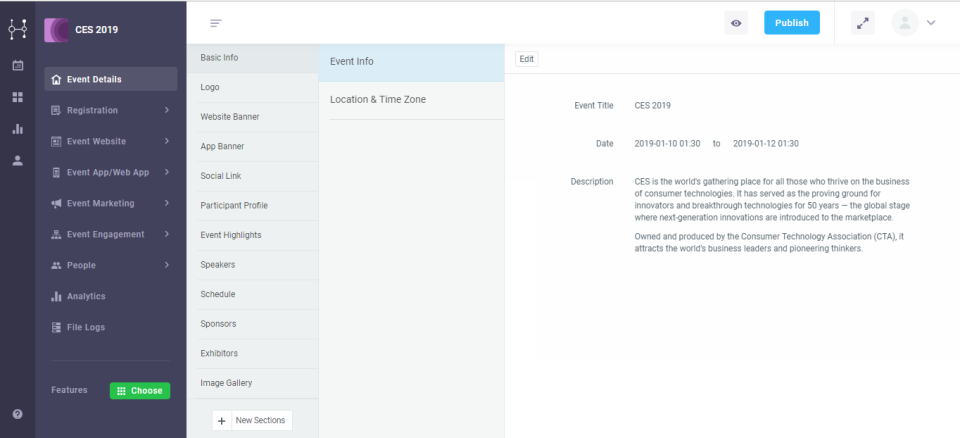Open the bar chart icon in left rail

pyautogui.click(x=18, y=129)
